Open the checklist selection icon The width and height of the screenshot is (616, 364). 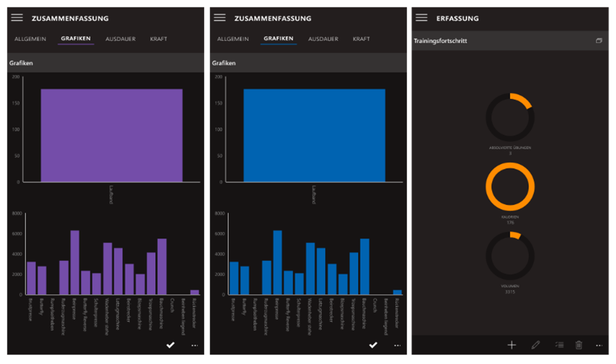559,345
